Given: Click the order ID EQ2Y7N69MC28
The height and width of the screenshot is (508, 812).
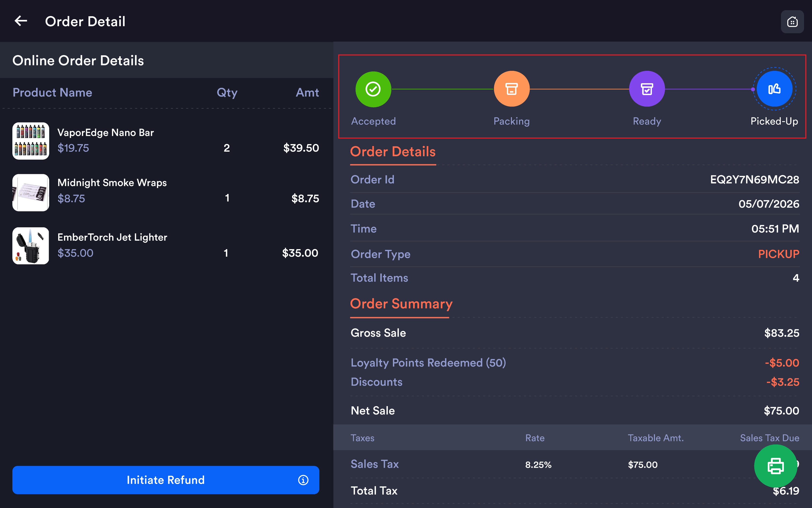Looking at the screenshot, I should 754,180.
